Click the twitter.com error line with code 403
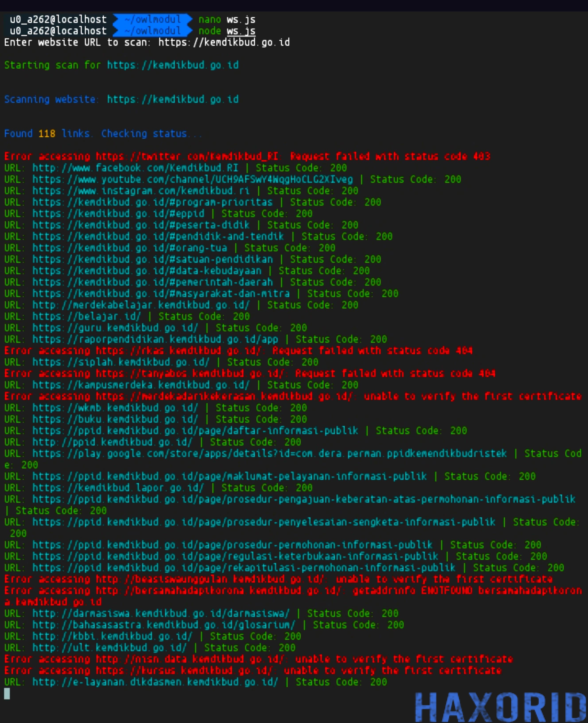 click(x=247, y=157)
